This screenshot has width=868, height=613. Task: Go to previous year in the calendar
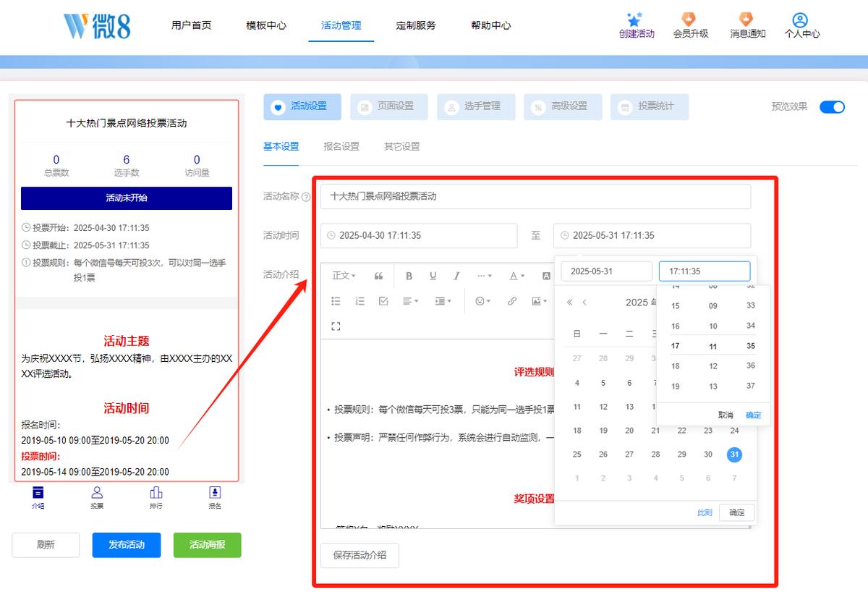point(570,303)
